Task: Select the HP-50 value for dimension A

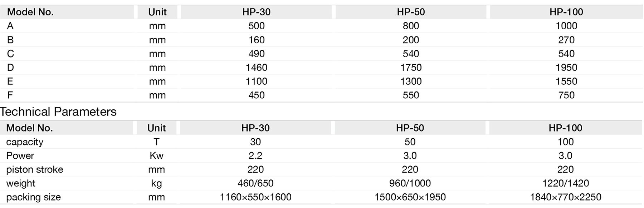Action: click(x=410, y=26)
